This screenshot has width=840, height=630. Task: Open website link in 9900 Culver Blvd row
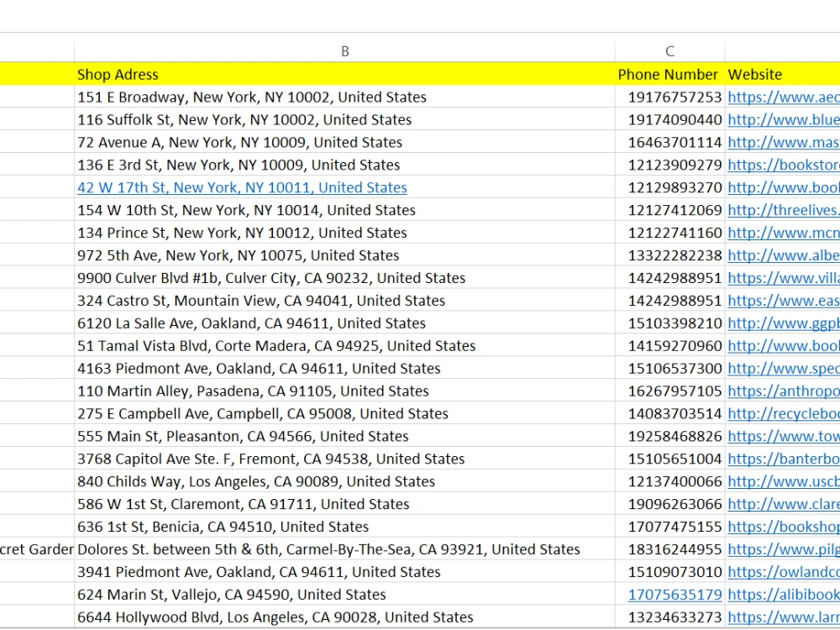click(783, 278)
